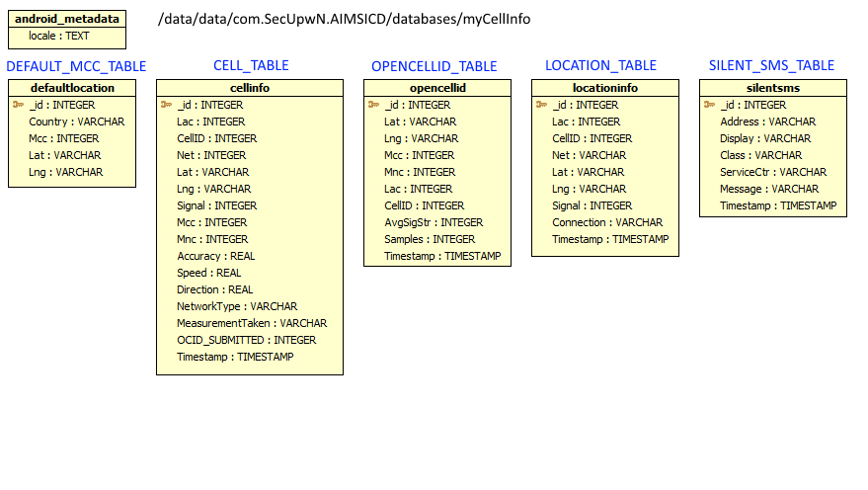Select 'AvgSigStr : INTEGER' field

point(434,222)
